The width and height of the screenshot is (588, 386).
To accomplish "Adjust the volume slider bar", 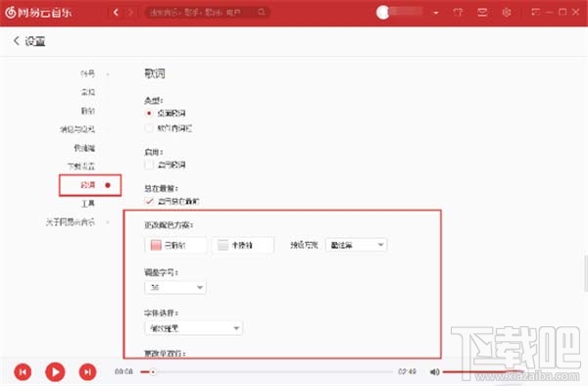I will pyautogui.click(x=483, y=371).
